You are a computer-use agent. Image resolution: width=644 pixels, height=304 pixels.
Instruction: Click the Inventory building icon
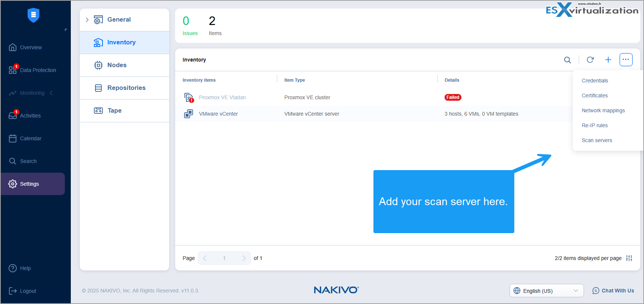pyautogui.click(x=98, y=43)
